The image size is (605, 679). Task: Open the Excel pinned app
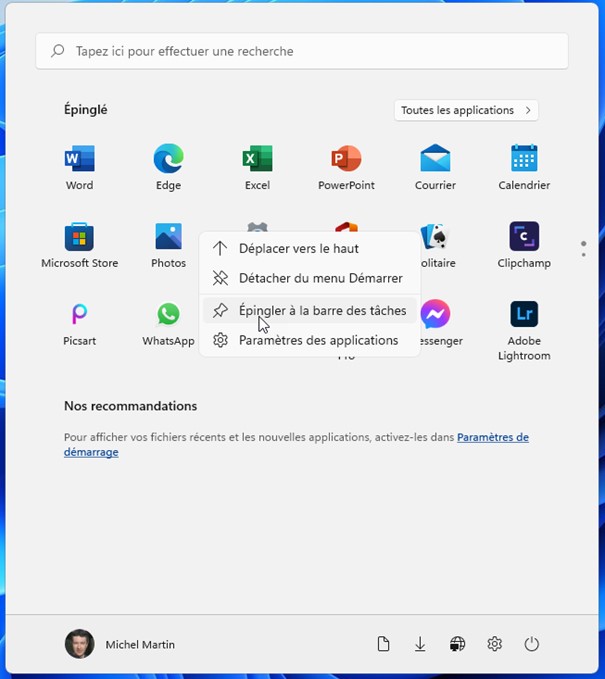pyautogui.click(x=257, y=160)
